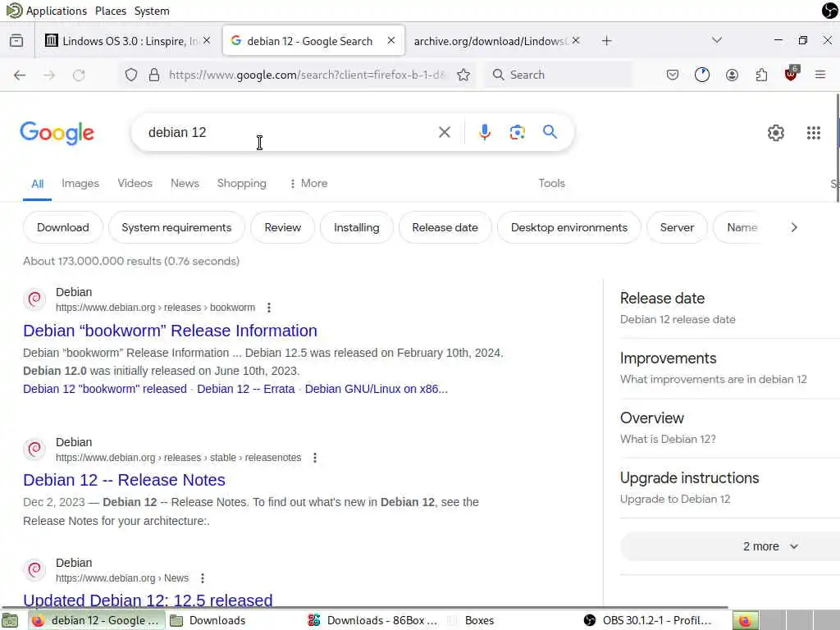
Task: Click the Firefox account avatar icon
Action: click(732, 75)
